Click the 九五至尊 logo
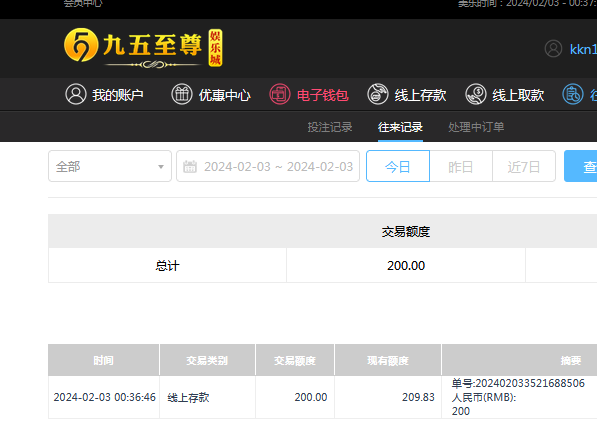This screenshot has width=597, height=425. (143, 48)
